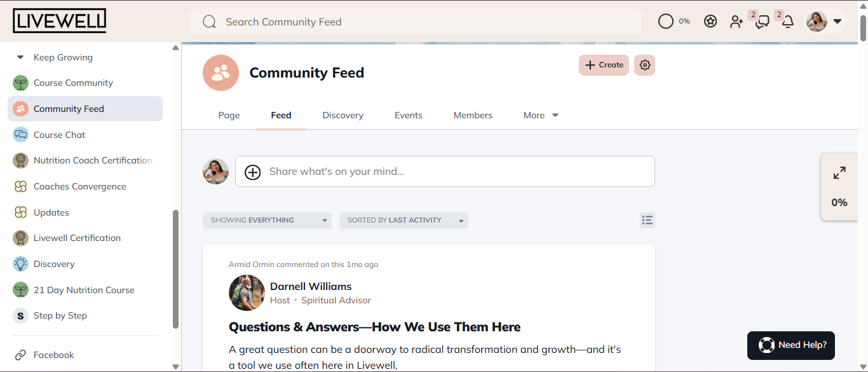The height and width of the screenshot is (372, 868).
Task: Change the Showing Everything filter dropdown
Action: pyautogui.click(x=267, y=220)
